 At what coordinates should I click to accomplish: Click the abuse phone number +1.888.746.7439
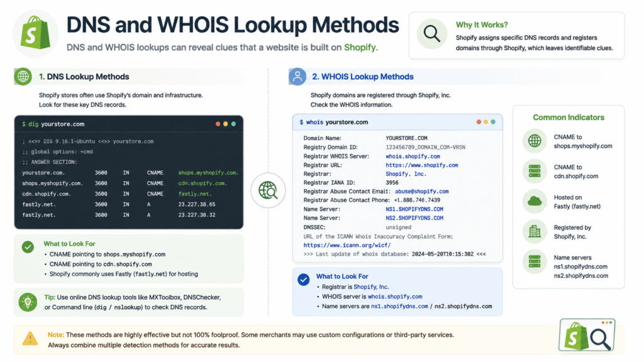[x=416, y=200]
